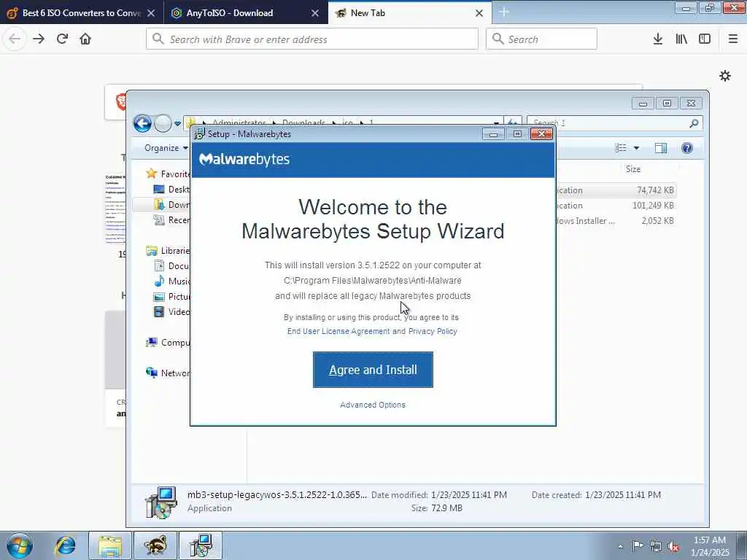Toggle browser sidebar icon
The height and width of the screenshot is (560, 747).
pyautogui.click(x=705, y=39)
